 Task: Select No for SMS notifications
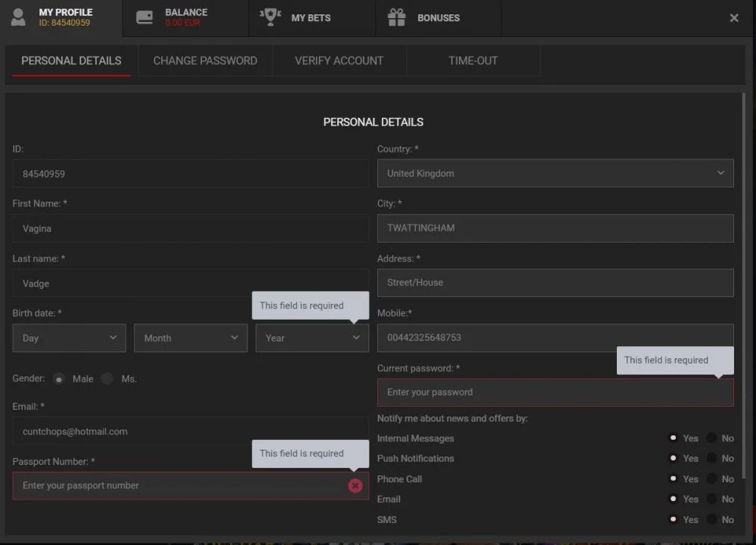click(711, 519)
